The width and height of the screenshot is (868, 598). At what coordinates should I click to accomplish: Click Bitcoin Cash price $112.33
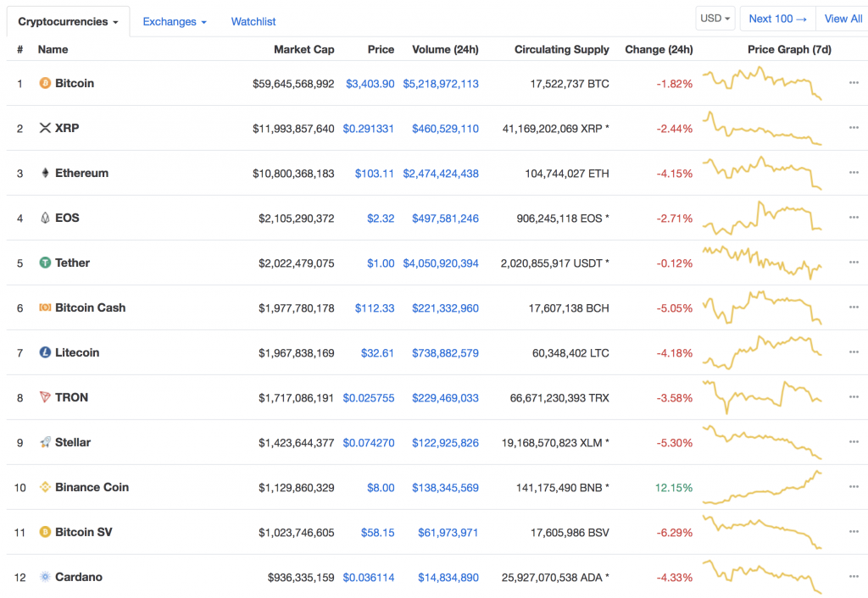375,308
